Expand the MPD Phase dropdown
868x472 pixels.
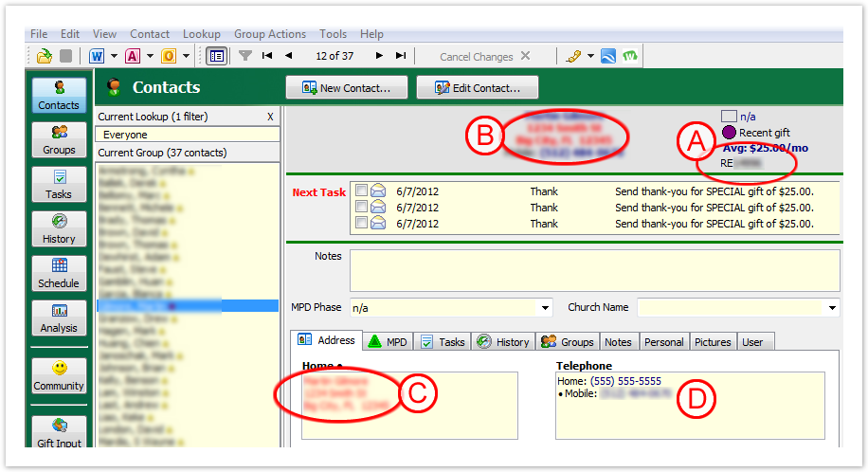[545, 308]
